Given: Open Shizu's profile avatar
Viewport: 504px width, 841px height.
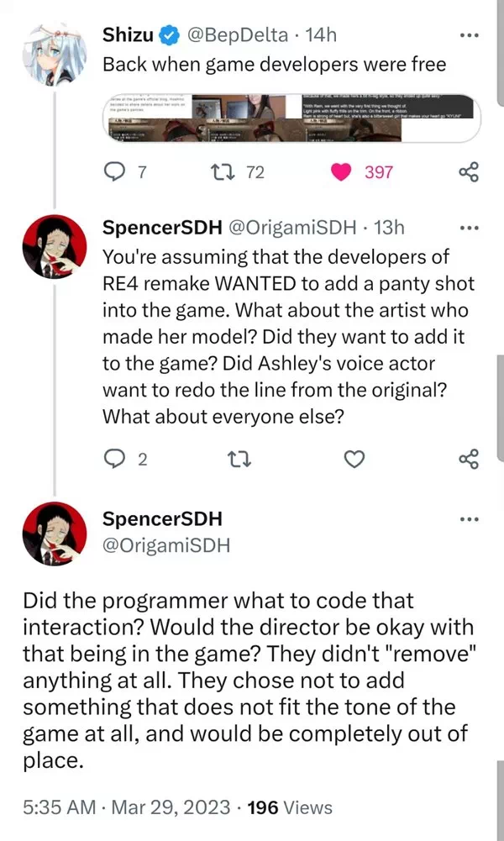Looking at the screenshot, I should tap(54, 52).
